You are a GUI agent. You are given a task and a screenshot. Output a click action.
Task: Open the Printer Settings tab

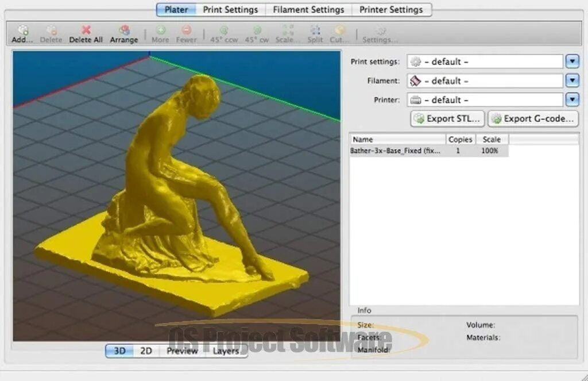(391, 10)
